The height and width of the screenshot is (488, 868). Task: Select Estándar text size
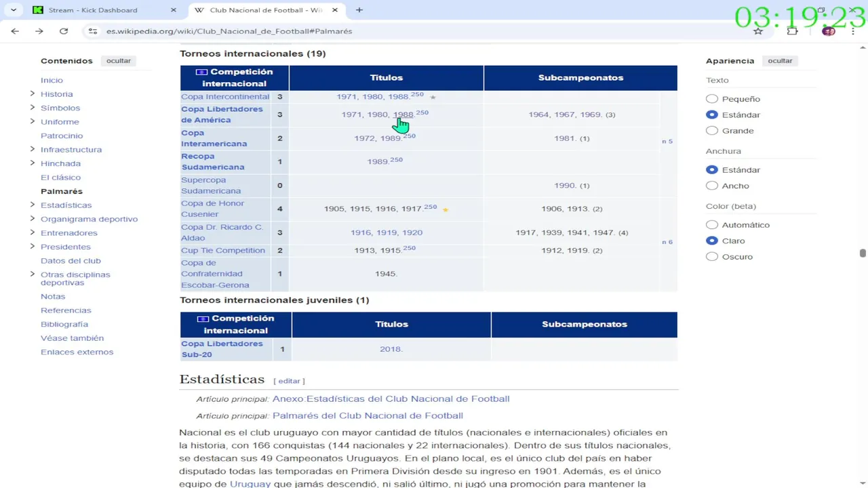pyautogui.click(x=712, y=115)
